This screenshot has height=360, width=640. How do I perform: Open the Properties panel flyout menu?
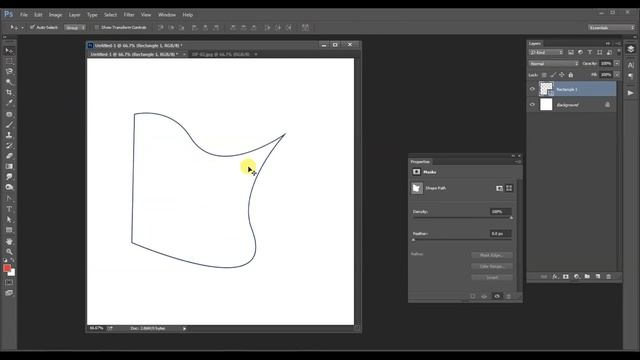[518, 162]
